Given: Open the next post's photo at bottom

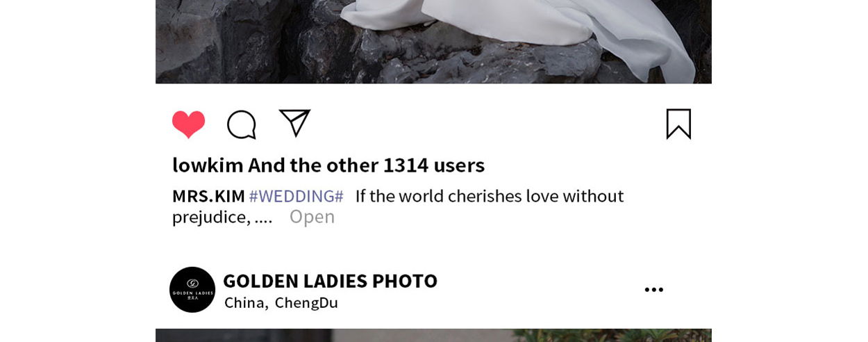Looking at the screenshot, I should [x=433, y=335].
